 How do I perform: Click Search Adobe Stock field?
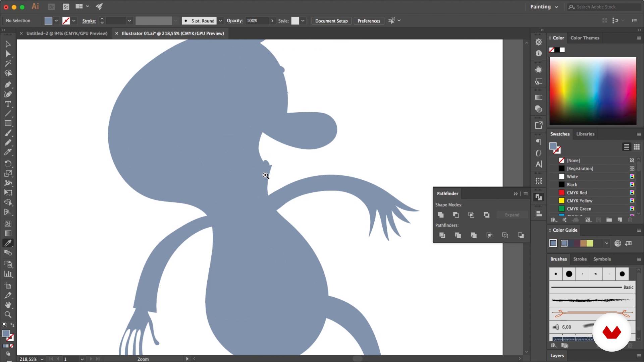point(604,7)
